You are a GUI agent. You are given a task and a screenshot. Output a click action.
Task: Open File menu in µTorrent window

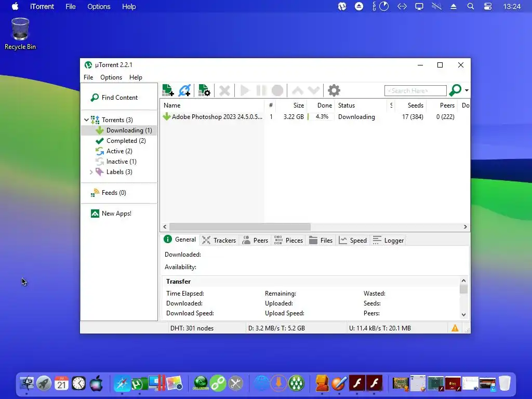tap(88, 77)
